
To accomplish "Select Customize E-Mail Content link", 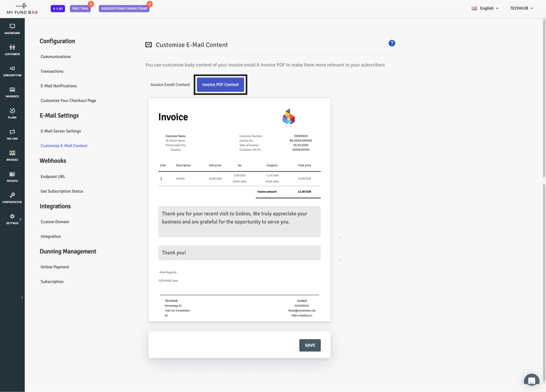I will tap(64, 146).
